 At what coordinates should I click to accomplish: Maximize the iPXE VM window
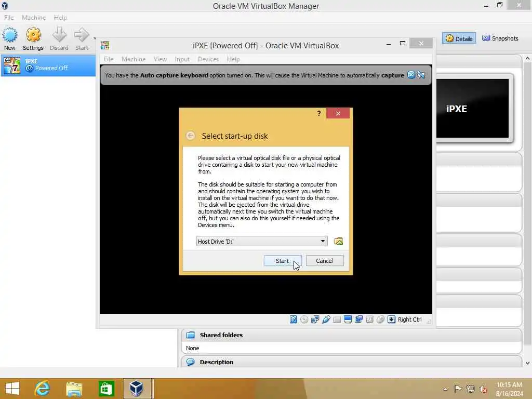tap(403, 44)
